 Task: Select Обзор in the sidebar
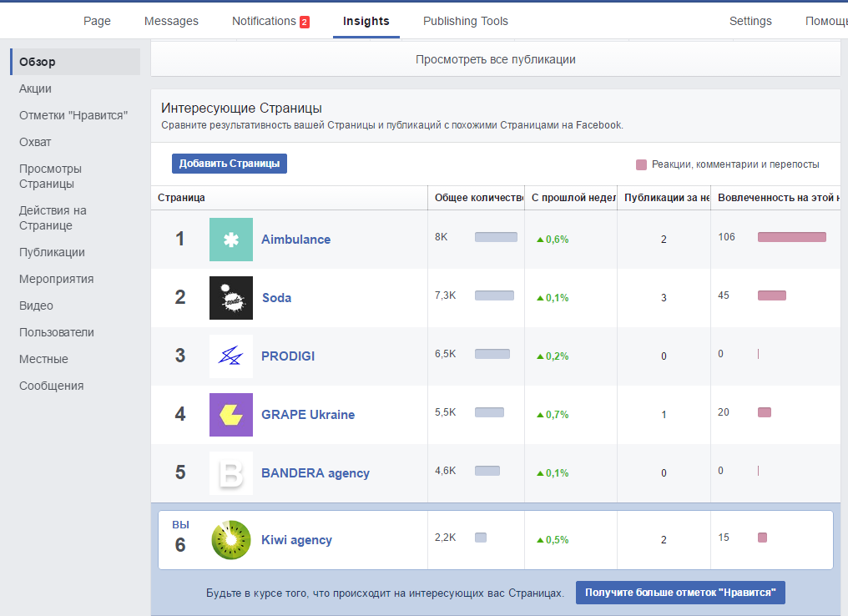pos(75,62)
